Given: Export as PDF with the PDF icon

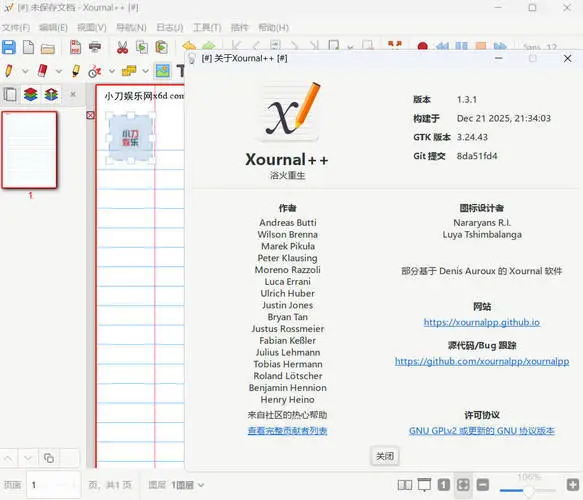Looking at the screenshot, I should [75, 48].
